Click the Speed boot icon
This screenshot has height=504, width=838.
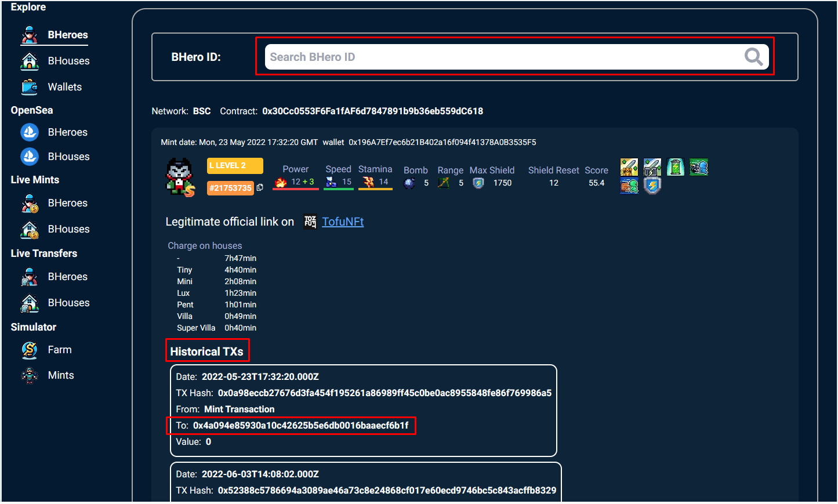(x=331, y=182)
